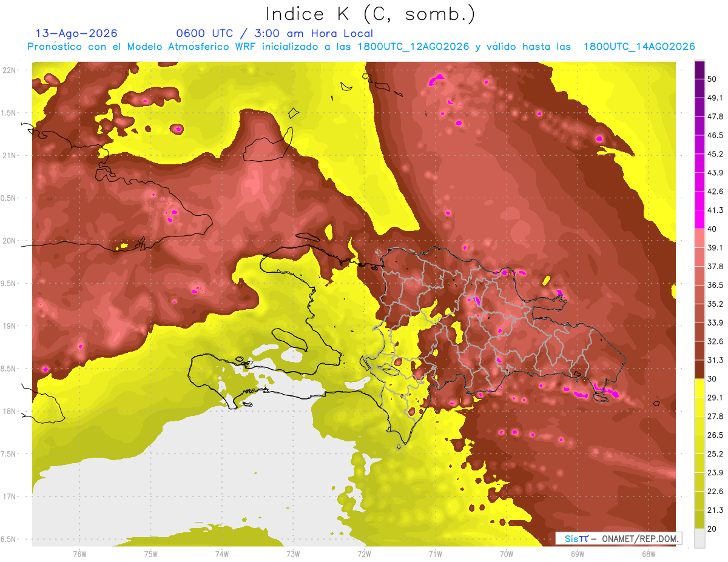
Task: Click the '43.9' value on the color scale
Action: coord(715,173)
